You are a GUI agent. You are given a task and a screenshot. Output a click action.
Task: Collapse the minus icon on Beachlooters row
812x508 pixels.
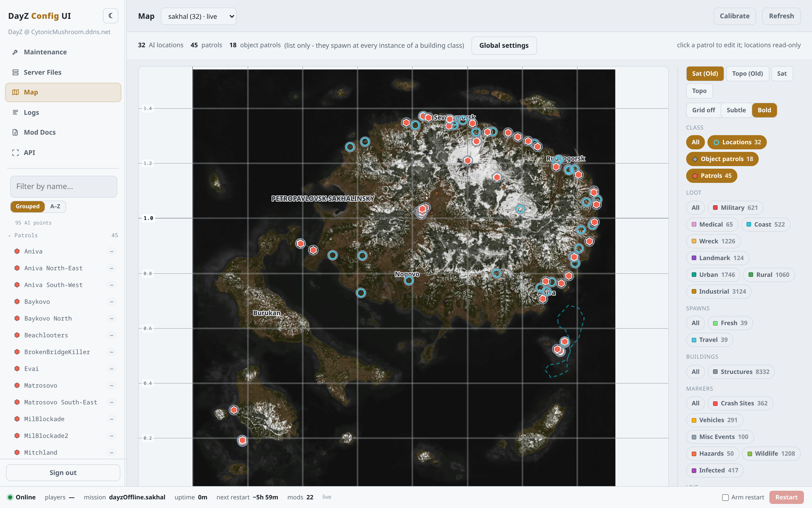coord(111,335)
